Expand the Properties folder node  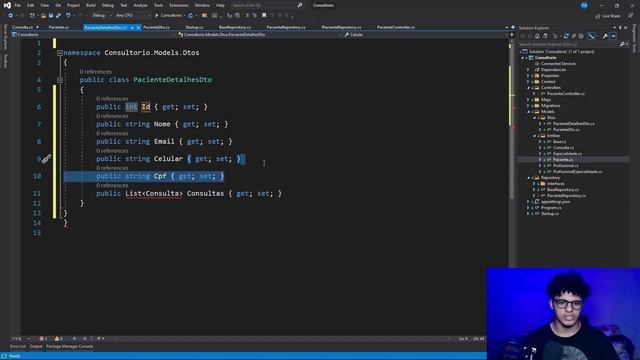(528, 76)
